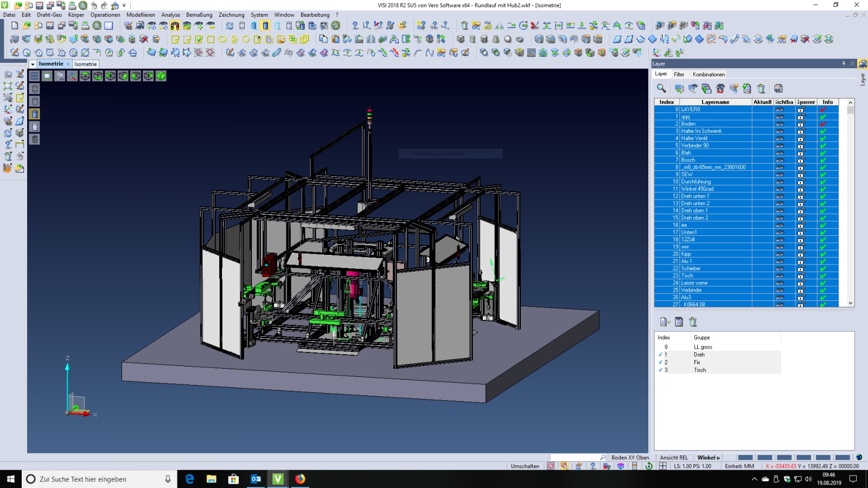Image resolution: width=868 pixels, height=488 pixels.
Task: Select the layer row Winkel 45Grad
Action: pyautogui.click(x=746, y=189)
